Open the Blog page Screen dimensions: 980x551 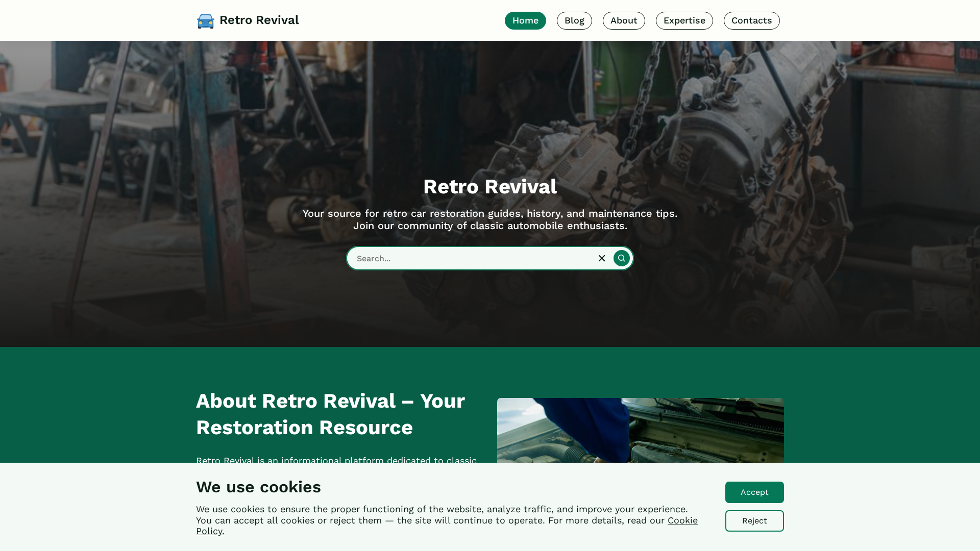pyautogui.click(x=574, y=21)
